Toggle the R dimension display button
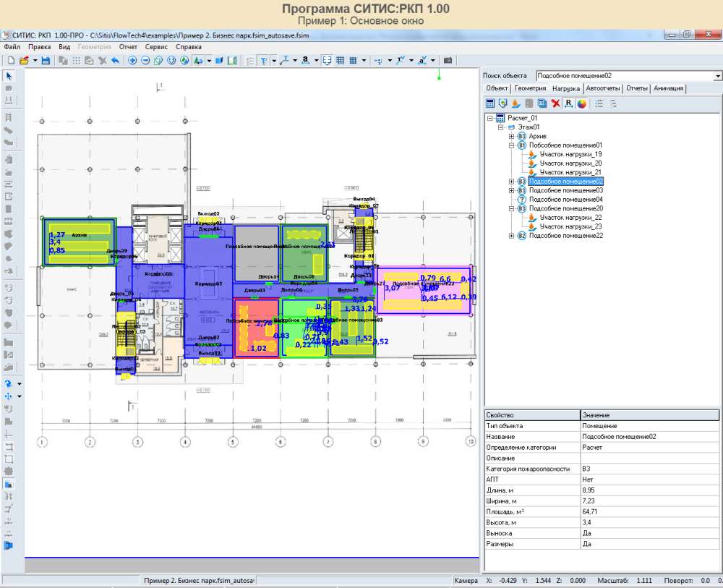 point(568,103)
